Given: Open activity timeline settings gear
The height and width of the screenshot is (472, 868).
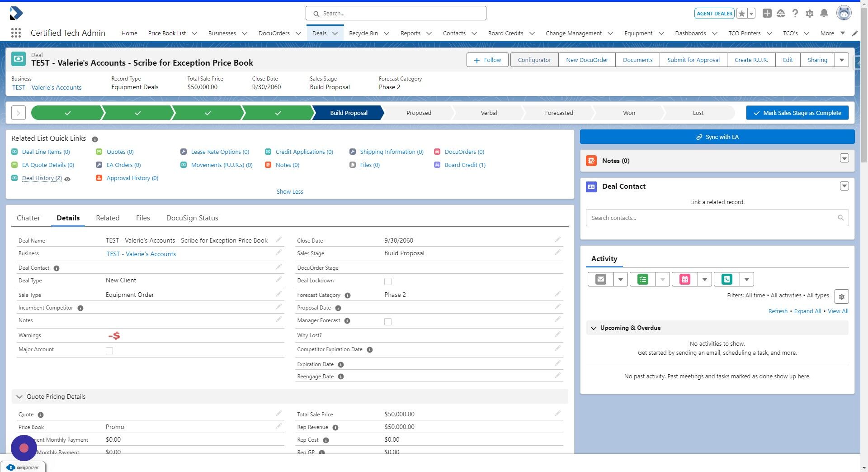Looking at the screenshot, I should point(841,296).
